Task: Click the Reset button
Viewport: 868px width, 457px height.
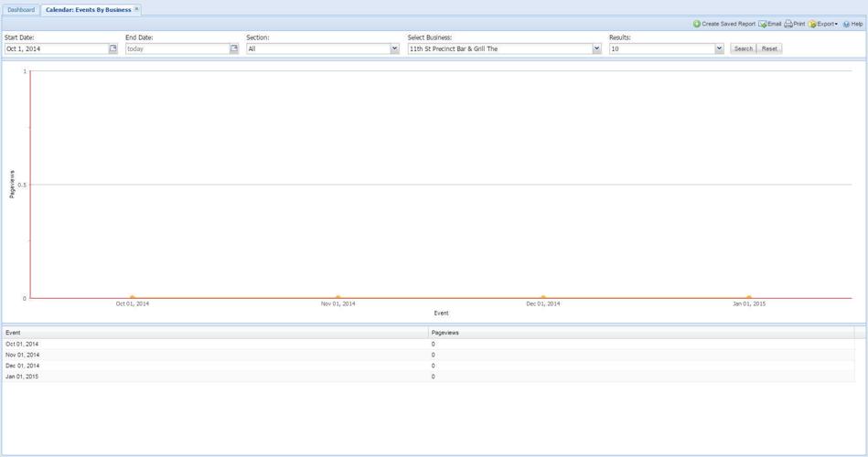Action: (769, 48)
